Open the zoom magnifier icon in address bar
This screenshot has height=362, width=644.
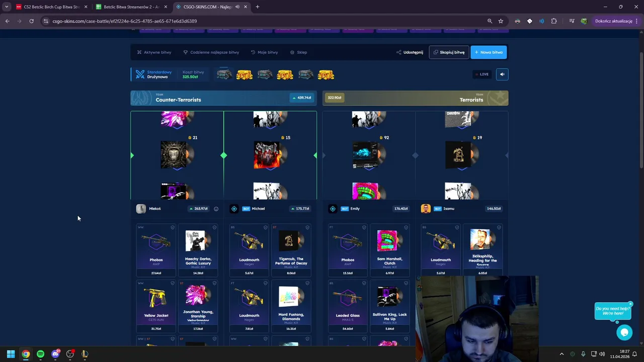490,21
